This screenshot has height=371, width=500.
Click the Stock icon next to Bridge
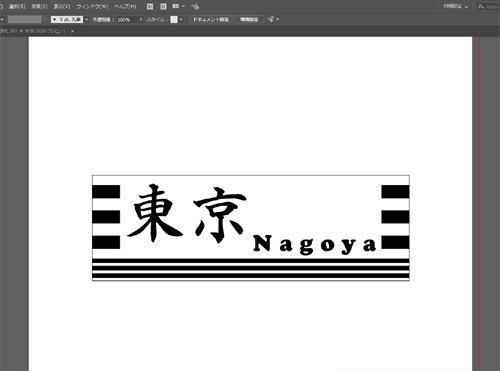click(x=163, y=6)
